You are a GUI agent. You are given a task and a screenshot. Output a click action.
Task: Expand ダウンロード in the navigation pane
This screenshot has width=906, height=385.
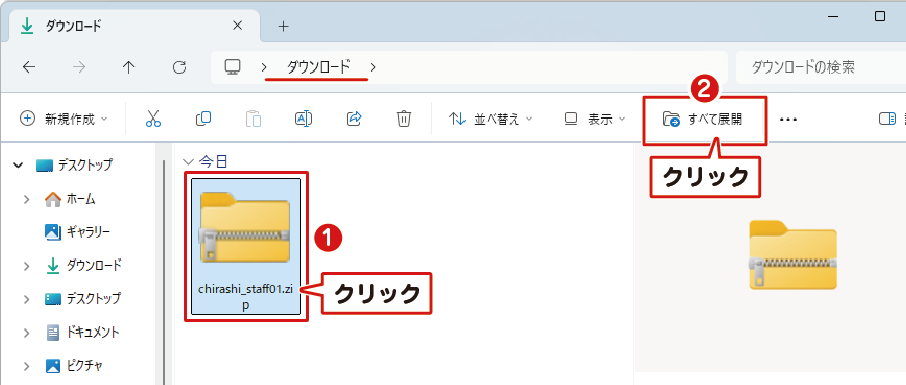27,266
